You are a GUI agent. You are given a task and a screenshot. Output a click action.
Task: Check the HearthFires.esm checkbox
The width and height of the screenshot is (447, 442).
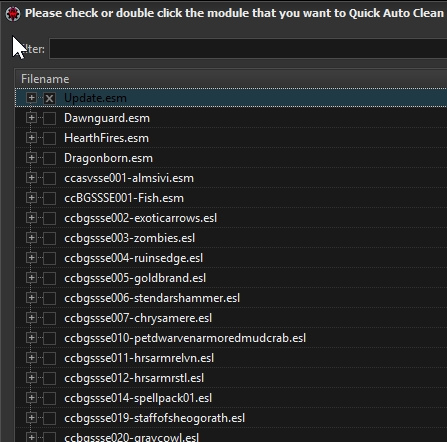tap(49, 138)
